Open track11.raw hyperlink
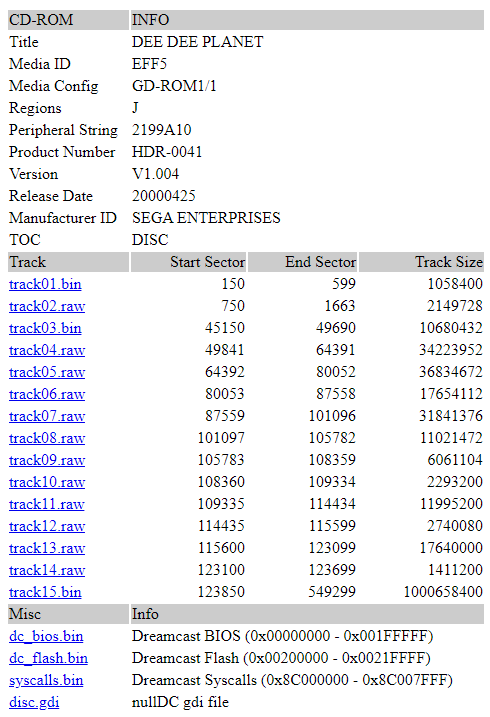The width and height of the screenshot is (490, 717). [47, 503]
